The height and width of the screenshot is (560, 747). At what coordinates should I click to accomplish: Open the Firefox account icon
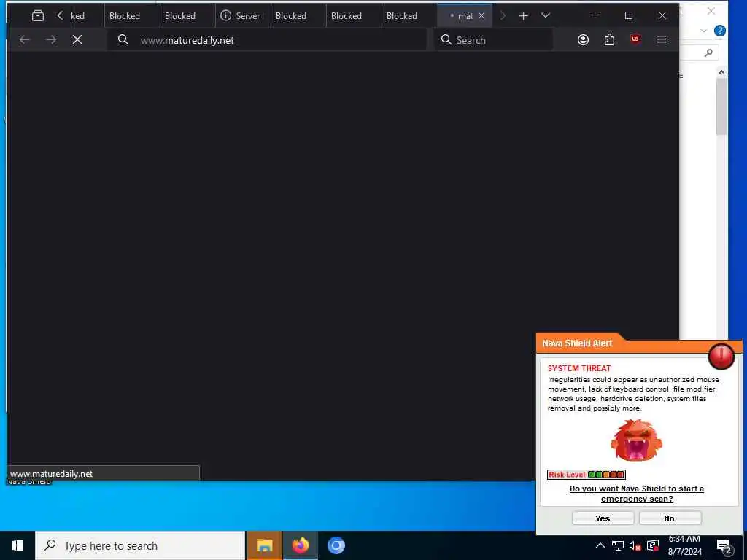coord(583,40)
